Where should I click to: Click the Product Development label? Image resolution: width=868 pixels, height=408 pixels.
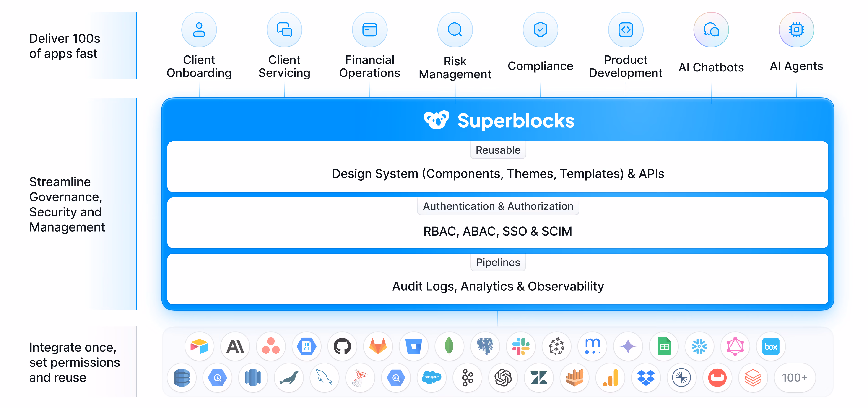click(626, 66)
